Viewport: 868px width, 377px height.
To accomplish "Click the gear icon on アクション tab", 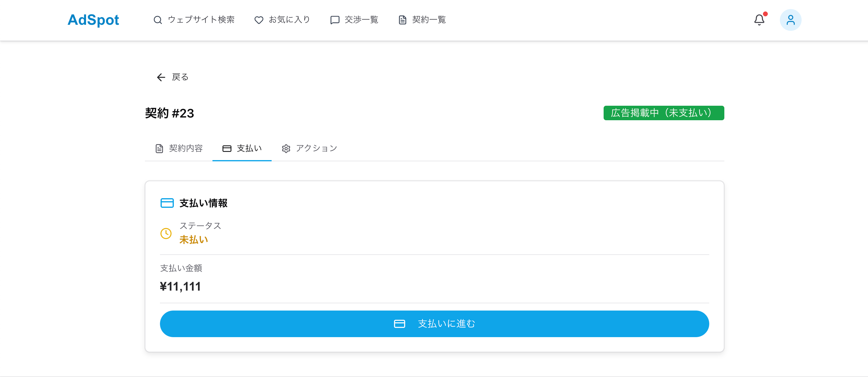I will click(286, 149).
